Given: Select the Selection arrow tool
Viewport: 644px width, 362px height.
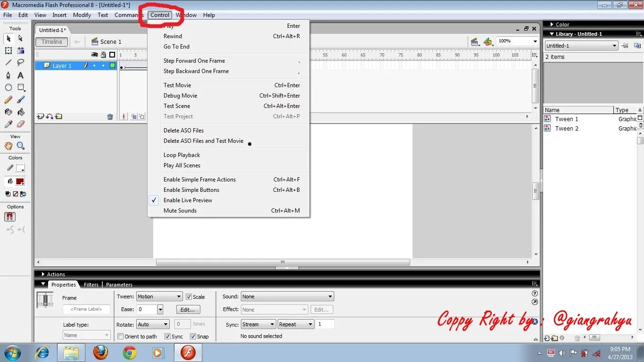Looking at the screenshot, I should click(8, 38).
